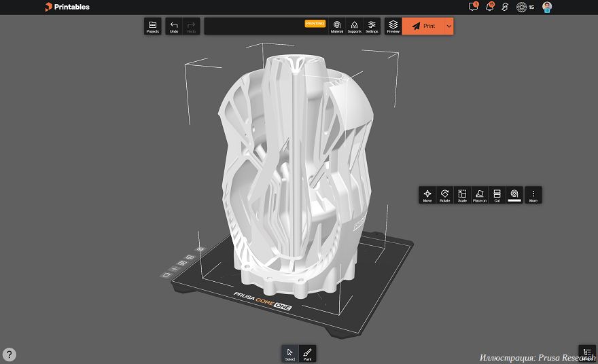Viewport: 598px width, 364px height.
Task: Open the object filament color picker
Action: pos(514,195)
